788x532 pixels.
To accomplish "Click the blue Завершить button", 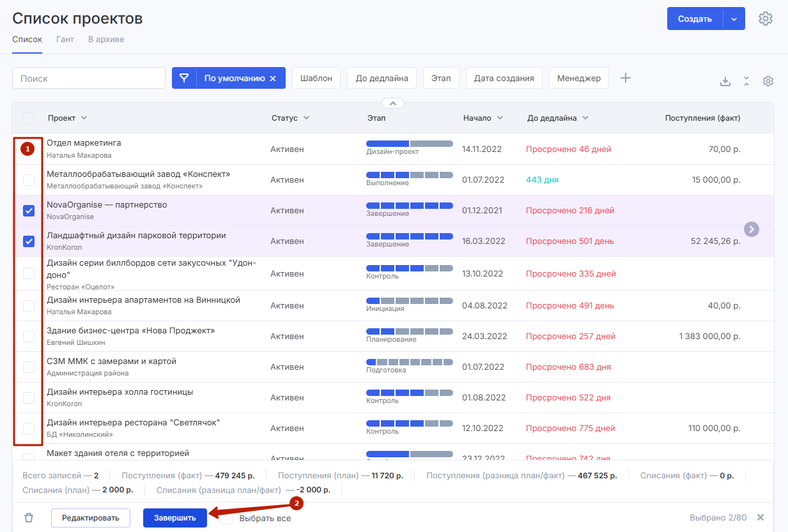I will click(x=174, y=518).
